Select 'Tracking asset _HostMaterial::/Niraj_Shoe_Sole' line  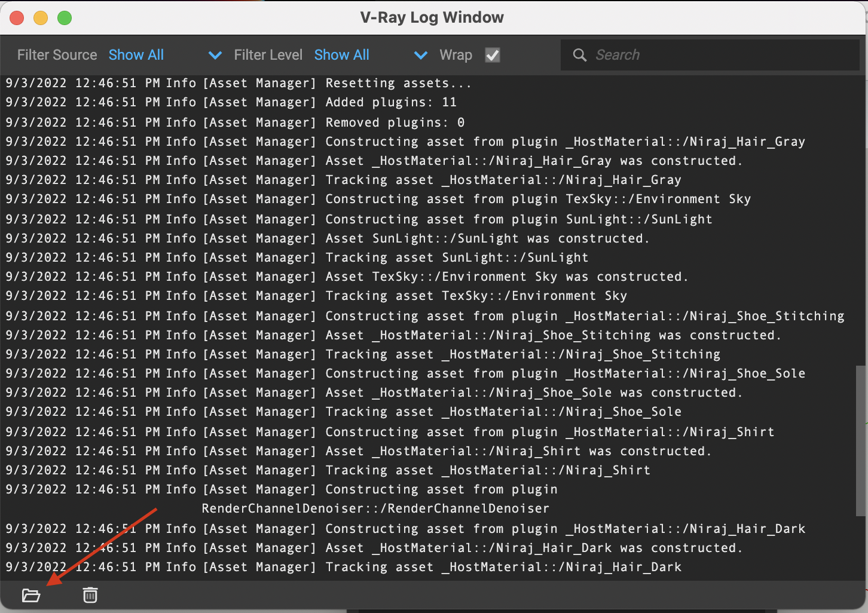(343, 412)
